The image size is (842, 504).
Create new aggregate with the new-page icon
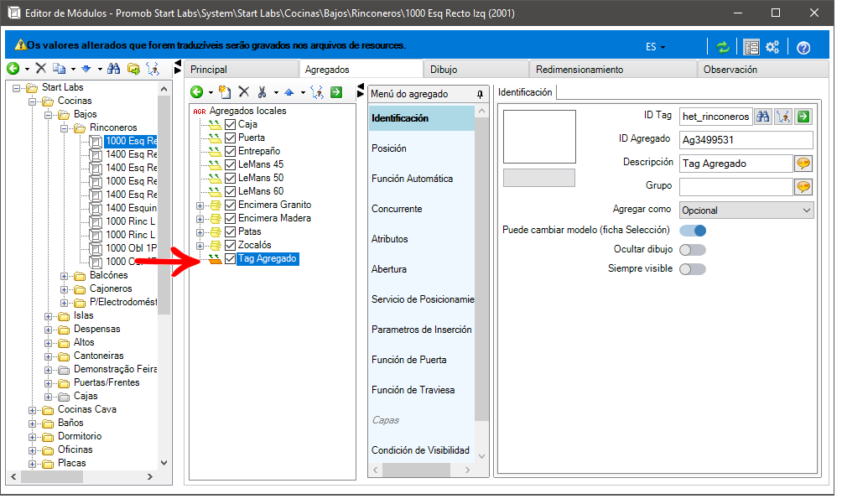[x=225, y=92]
